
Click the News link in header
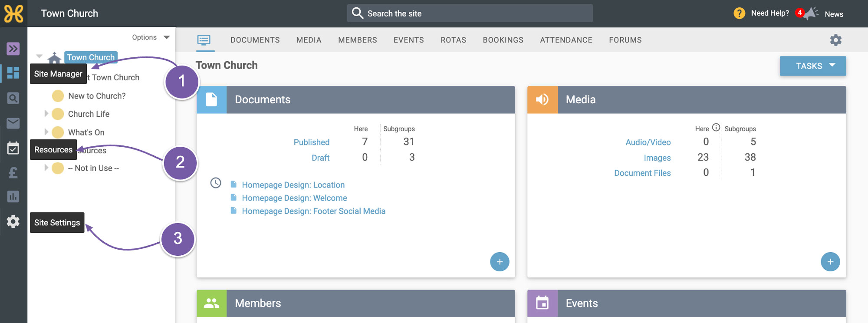(834, 14)
